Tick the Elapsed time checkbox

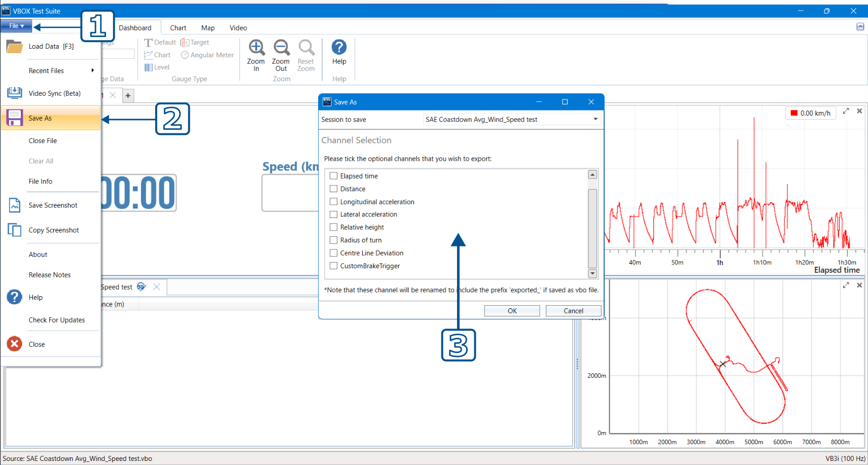(x=333, y=176)
